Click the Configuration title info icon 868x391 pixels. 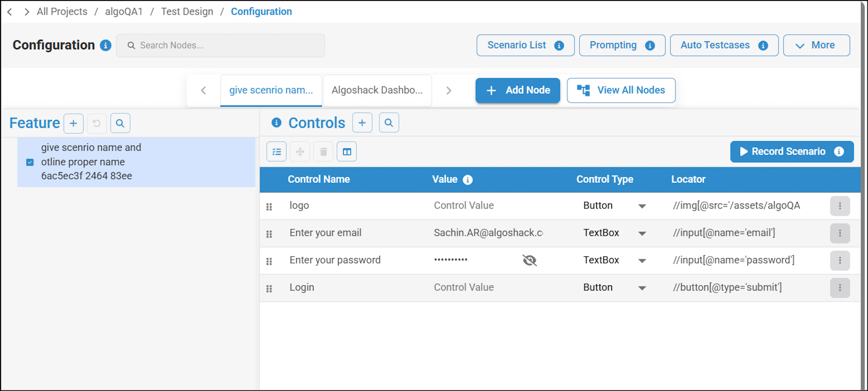pyautogui.click(x=106, y=45)
